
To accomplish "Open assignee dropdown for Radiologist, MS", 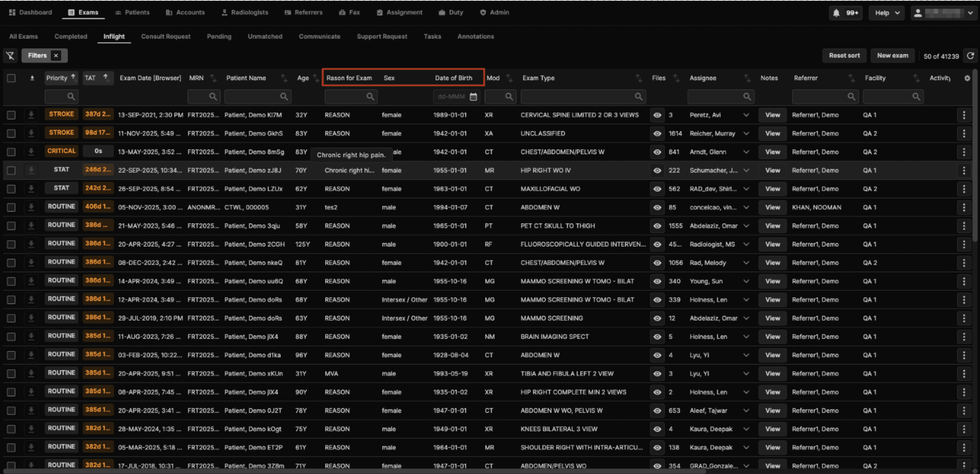I will click(746, 244).
